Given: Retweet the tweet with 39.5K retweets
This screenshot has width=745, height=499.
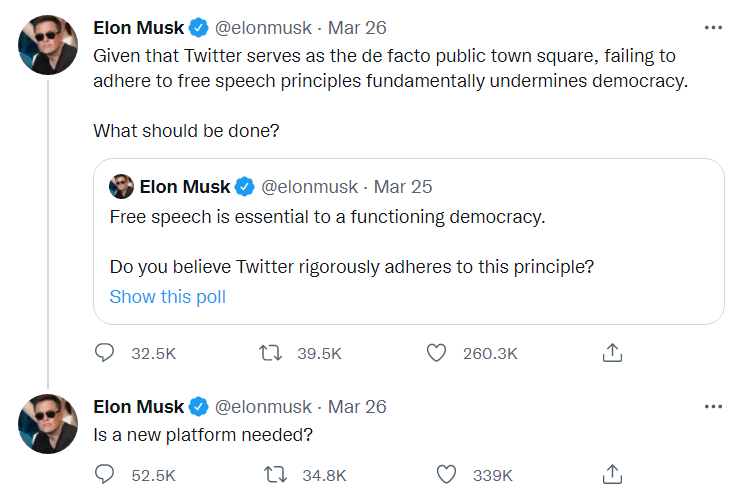Looking at the screenshot, I should tap(270, 352).
